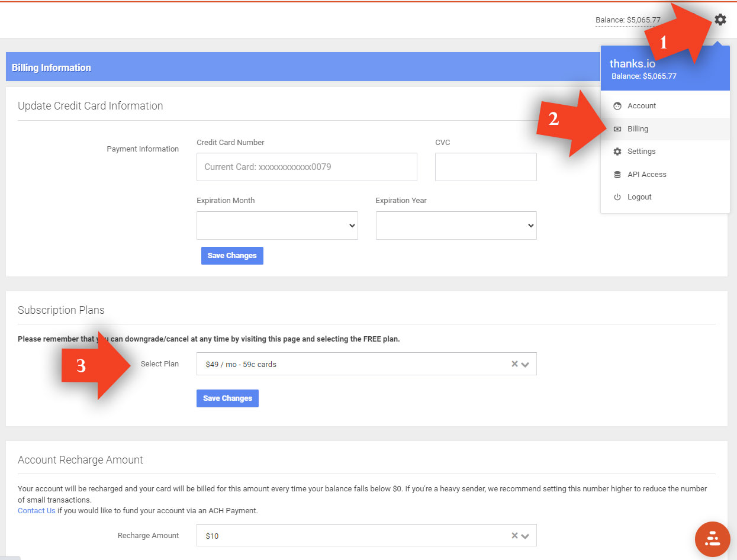Viewport: 737px width, 560px height.
Task: Clear the Recharge Amount with X icon
Action: coord(514,535)
